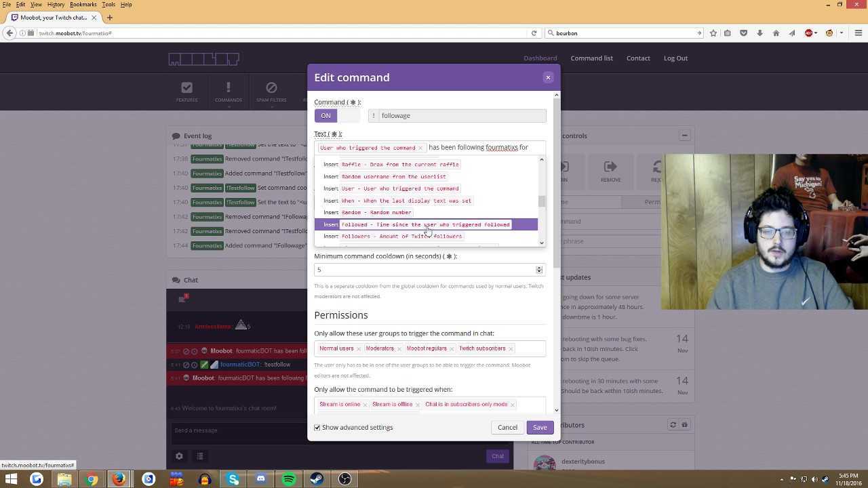Viewport: 868px width, 488px height.
Task: Open the Edit menu
Action: pos(20,4)
